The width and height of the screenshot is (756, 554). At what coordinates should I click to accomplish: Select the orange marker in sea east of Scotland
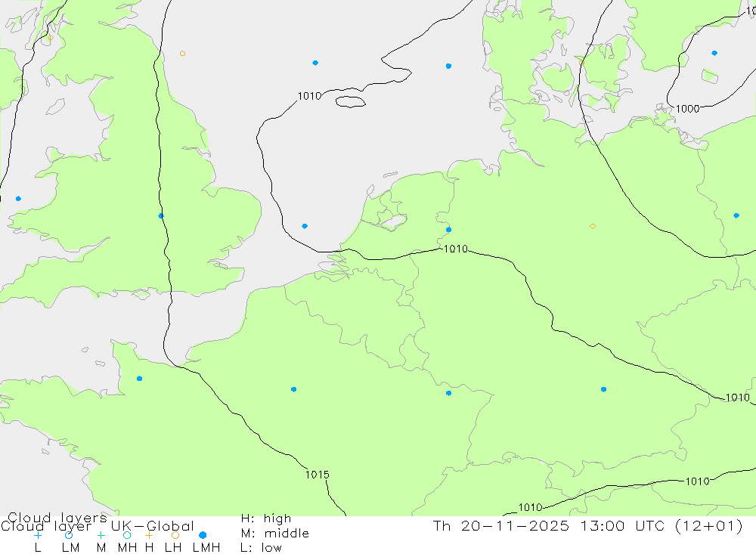point(182,54)
